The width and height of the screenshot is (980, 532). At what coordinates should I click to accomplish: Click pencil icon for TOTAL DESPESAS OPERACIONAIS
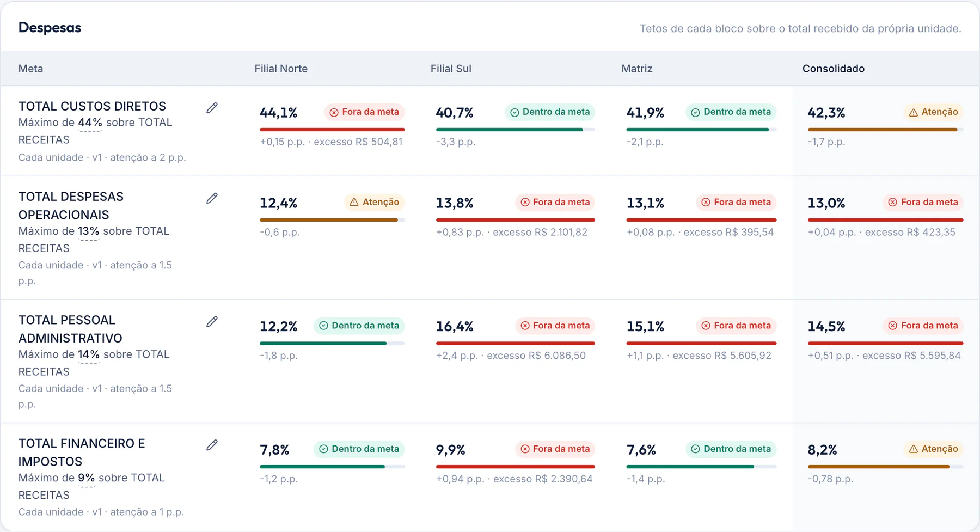tap(212, 198)
